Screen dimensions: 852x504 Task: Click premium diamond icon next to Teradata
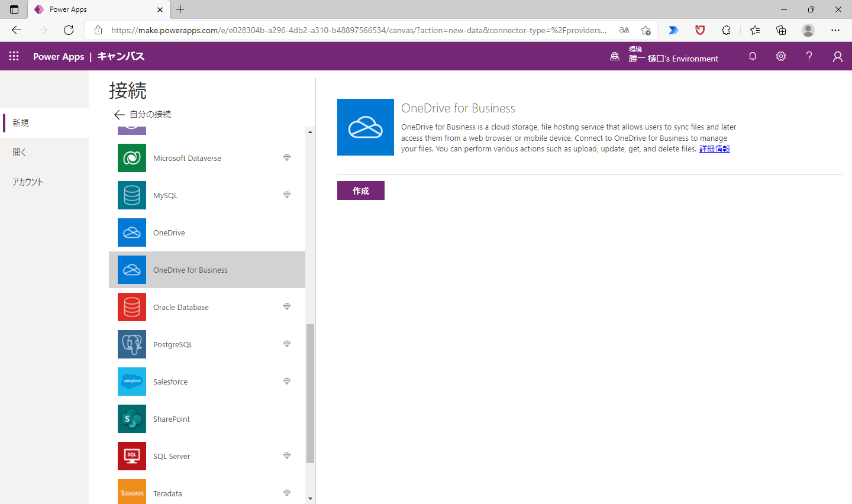coord(287,493)
